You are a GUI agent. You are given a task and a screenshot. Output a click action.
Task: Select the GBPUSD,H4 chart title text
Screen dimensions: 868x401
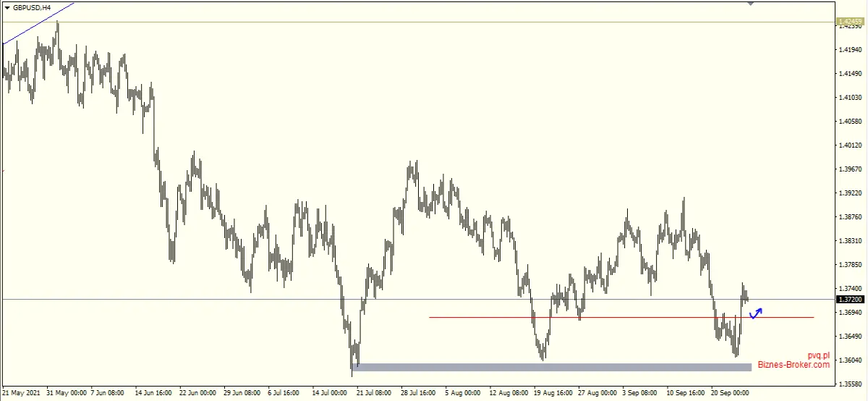(x=32, y=7)
